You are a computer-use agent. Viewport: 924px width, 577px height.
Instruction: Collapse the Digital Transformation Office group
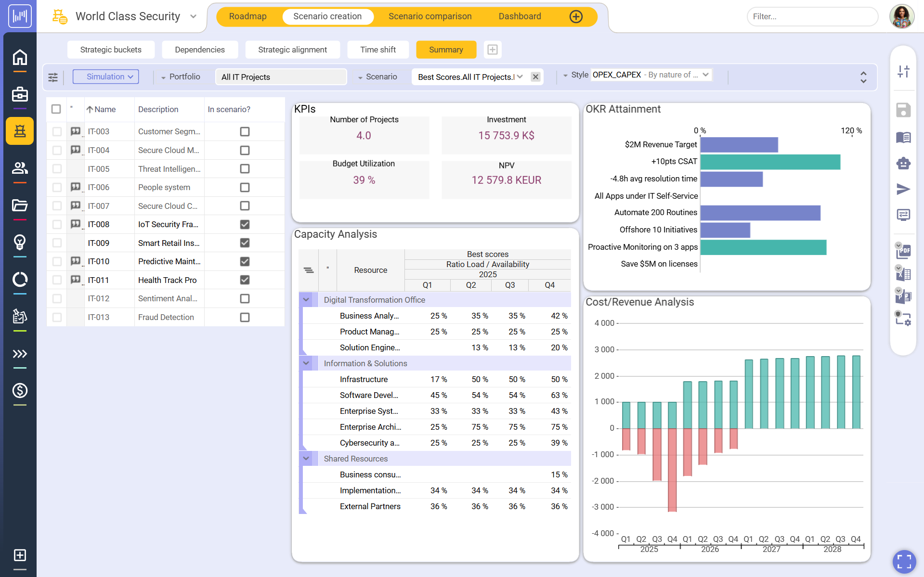(x=306, y=299)
